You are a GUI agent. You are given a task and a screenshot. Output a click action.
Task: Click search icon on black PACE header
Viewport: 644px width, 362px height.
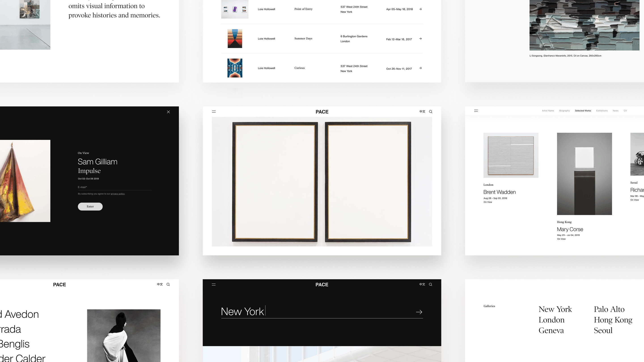click(x=430, y=284)
